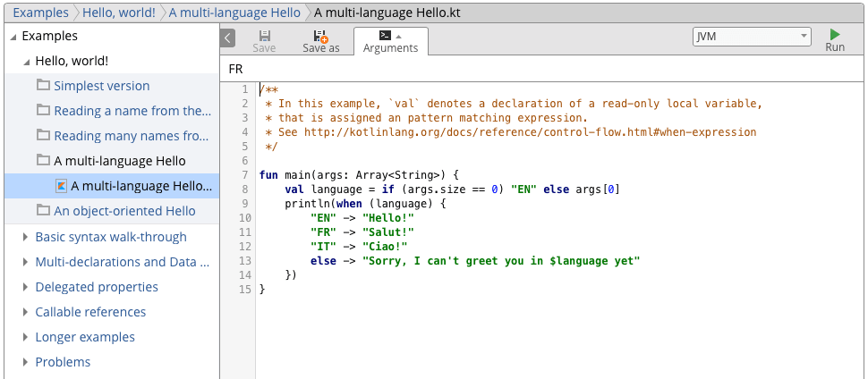Click Callable references label
This screenshot has width=868, height=379.
pyautogui.click(x=90, y=312)
